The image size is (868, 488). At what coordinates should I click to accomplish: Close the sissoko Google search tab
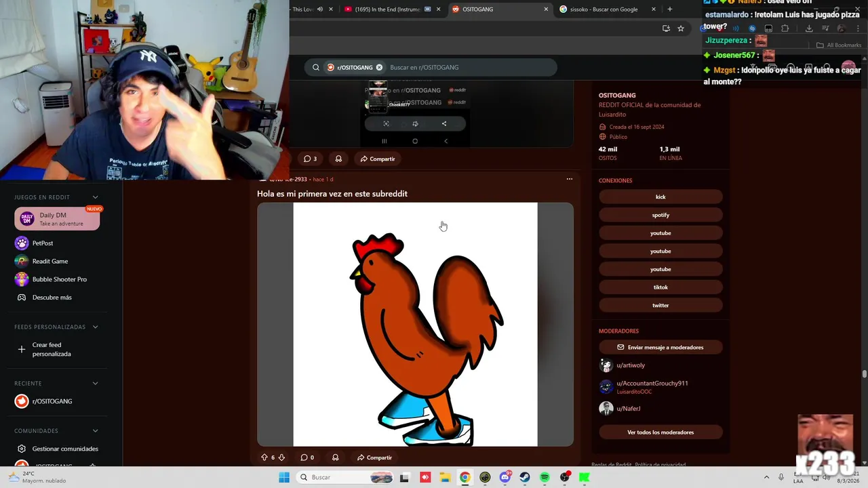(654, 9)
